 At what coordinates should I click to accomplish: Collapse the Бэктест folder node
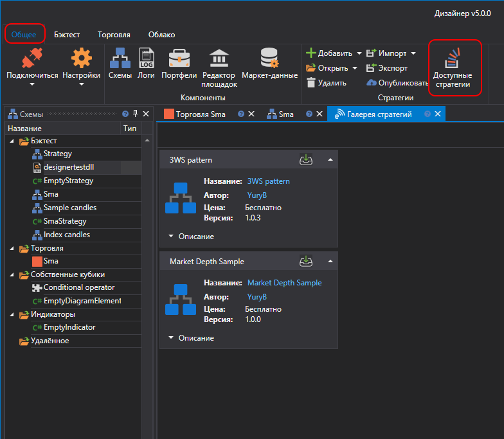click(12, 141)
